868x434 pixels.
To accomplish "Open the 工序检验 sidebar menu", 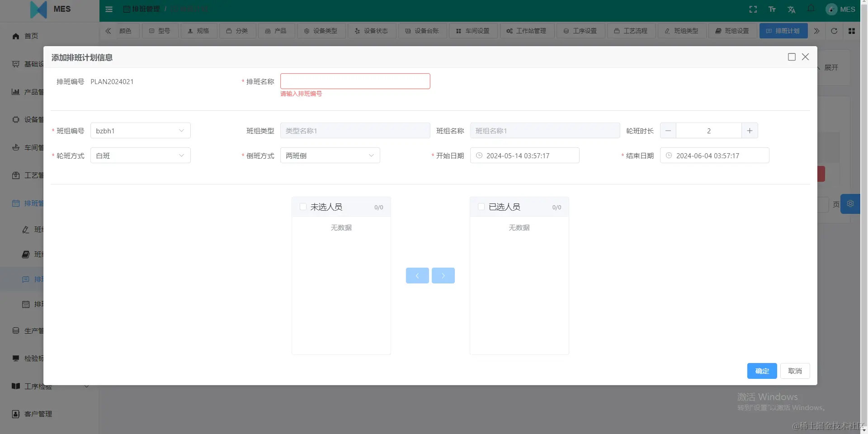I will click(50, 387).
